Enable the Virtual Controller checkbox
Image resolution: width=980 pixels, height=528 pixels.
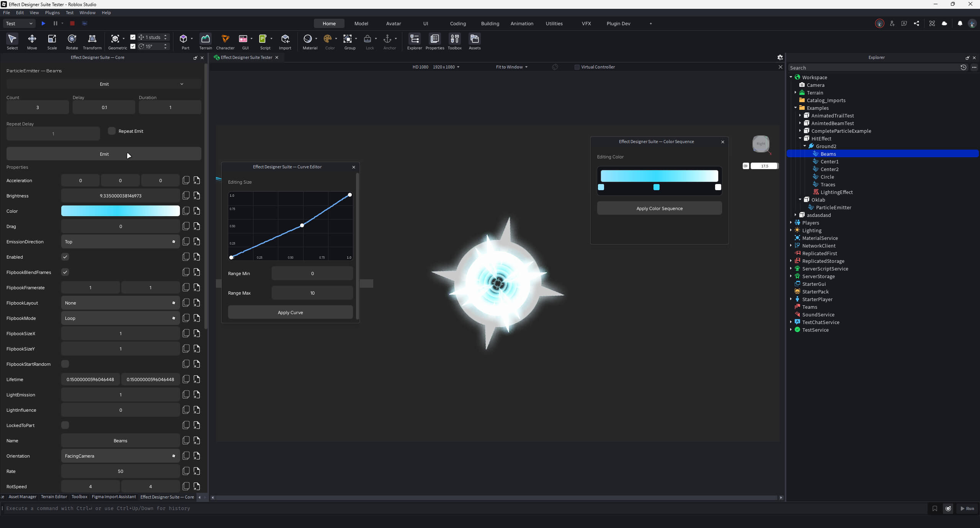577,67
